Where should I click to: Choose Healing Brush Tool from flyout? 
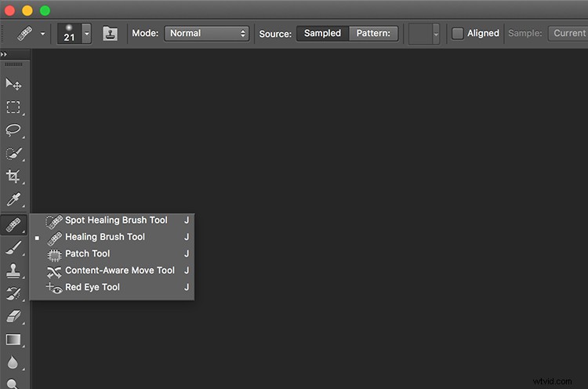tap(112, 237)
